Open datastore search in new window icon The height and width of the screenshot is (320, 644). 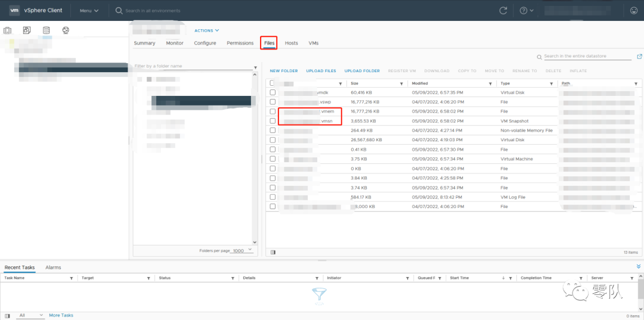[x=639, y=56]
